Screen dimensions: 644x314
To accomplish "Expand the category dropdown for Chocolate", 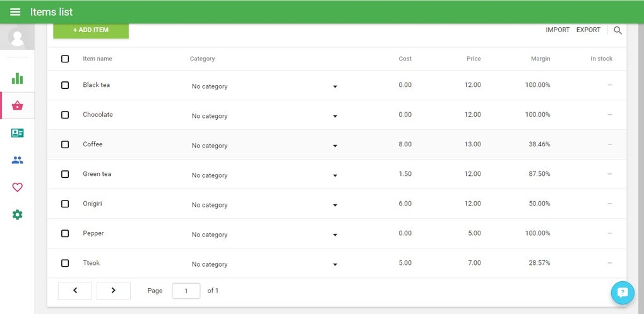I will 335,117.
